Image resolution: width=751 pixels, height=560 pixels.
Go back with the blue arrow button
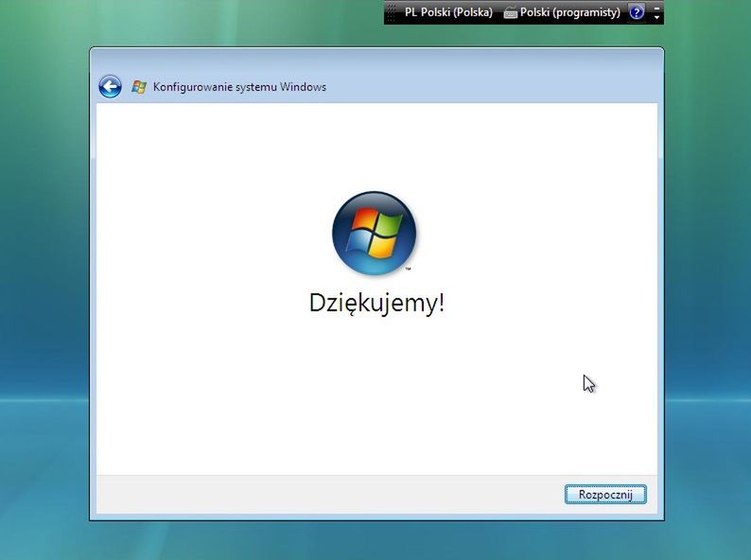pos(110,87)
